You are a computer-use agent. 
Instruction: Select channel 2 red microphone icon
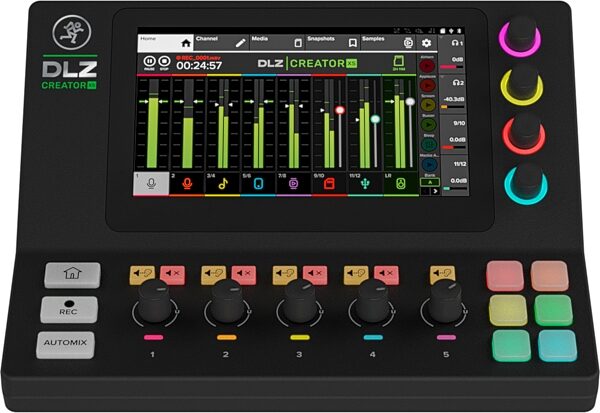tap(187, 184)
